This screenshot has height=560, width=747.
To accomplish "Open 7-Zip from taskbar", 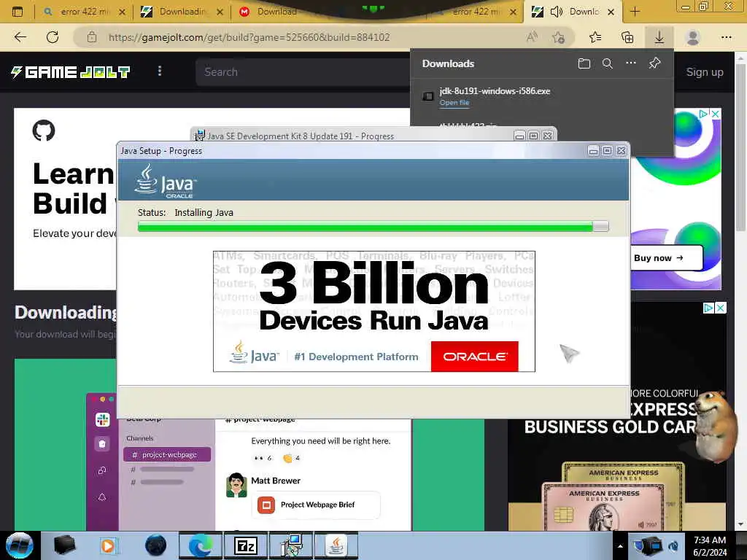I will [246, 545].
